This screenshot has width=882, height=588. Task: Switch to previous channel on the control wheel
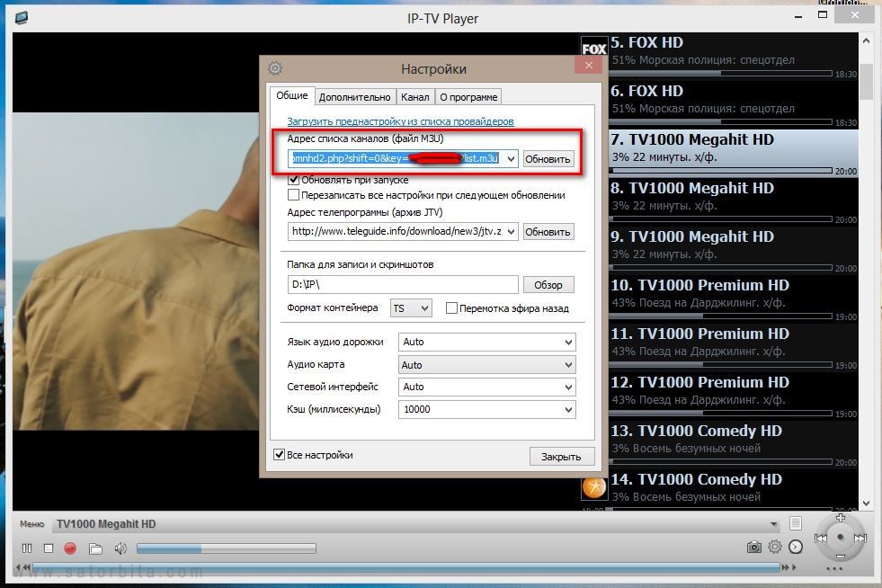point(821,539)
